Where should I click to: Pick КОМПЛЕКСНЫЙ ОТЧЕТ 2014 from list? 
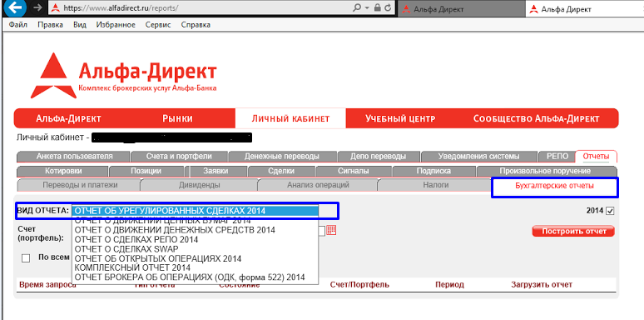point(195,267)
